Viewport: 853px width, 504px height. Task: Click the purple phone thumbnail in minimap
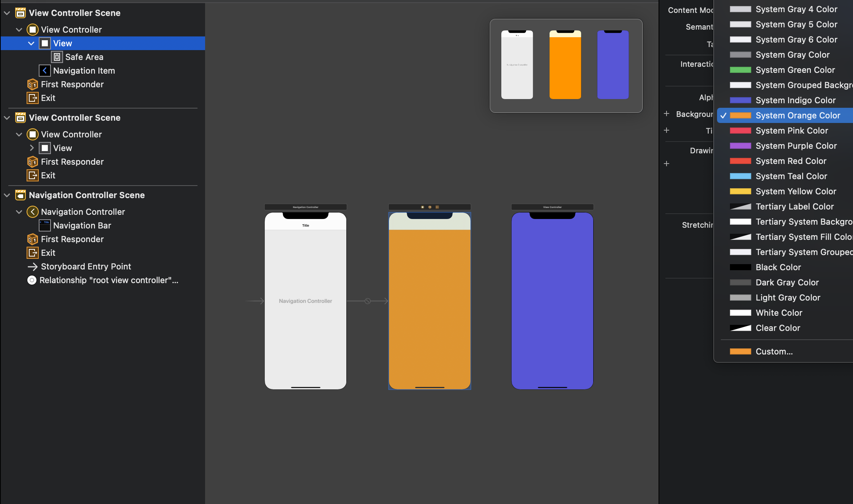[613, 65]
